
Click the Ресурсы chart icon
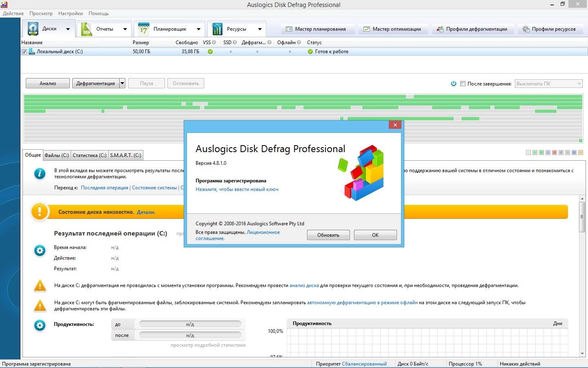(217, 29)
